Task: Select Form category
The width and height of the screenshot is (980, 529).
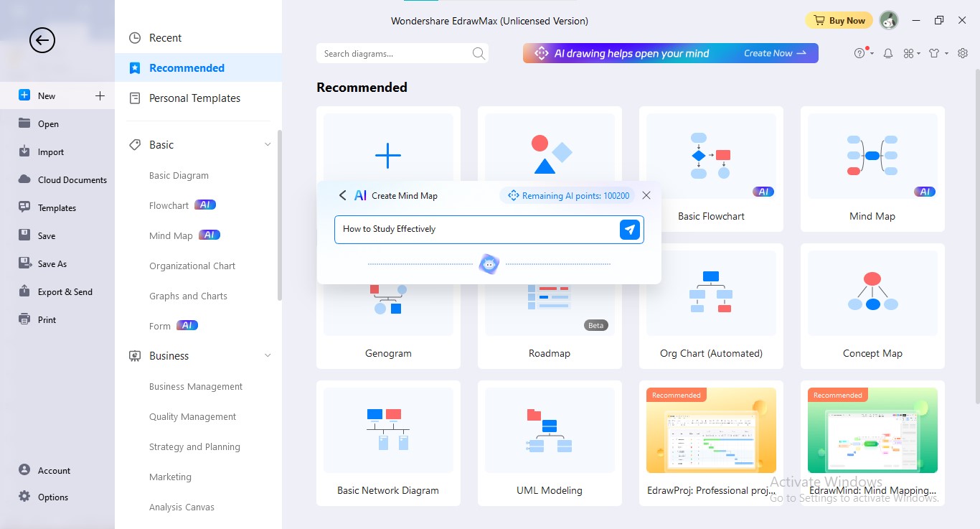Action: pos(160,326)
